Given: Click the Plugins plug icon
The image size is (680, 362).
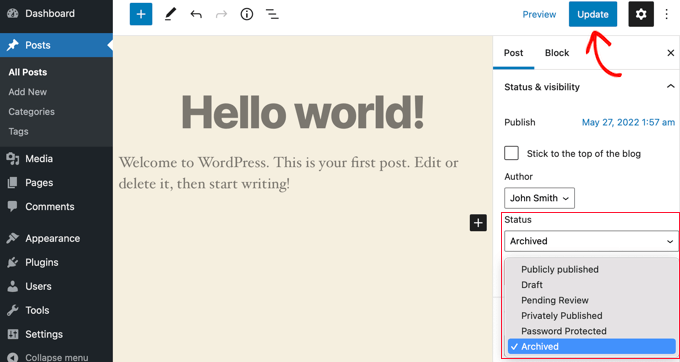Looking at the screenshot, I should [13, 262].
